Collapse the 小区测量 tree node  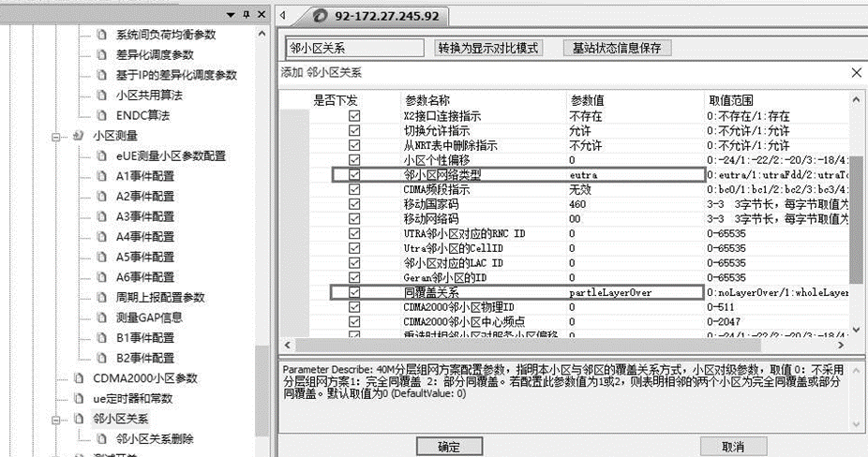pos(56,136)
